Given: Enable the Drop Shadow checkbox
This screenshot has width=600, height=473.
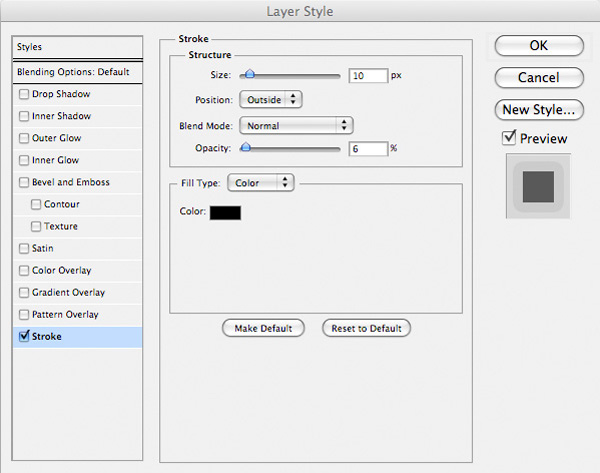Looking at the screenshot, I should click(x=24, y=94).
